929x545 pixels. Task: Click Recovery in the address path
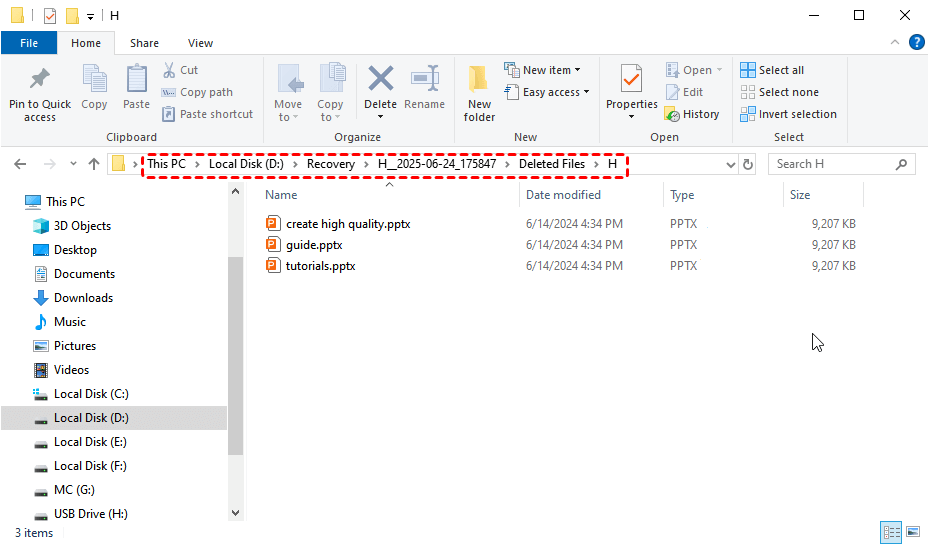click(331, 164)
